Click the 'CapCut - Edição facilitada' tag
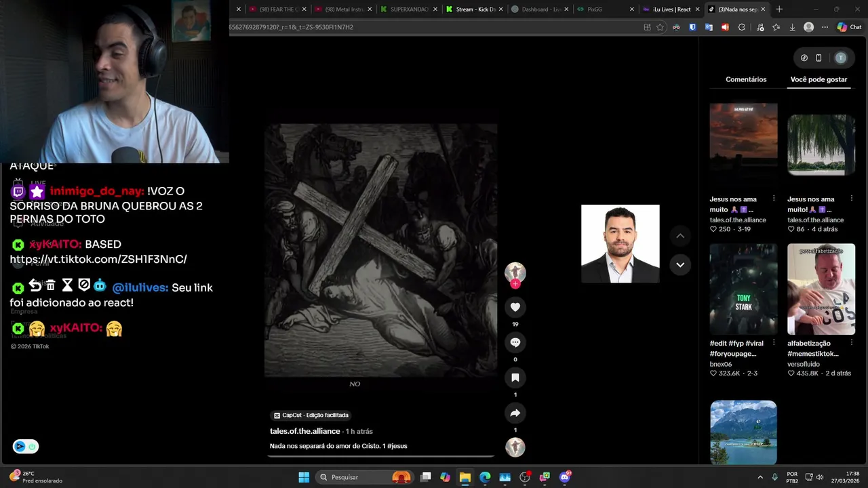The height and width of the screenshot is (488, 868). (311, 415)
